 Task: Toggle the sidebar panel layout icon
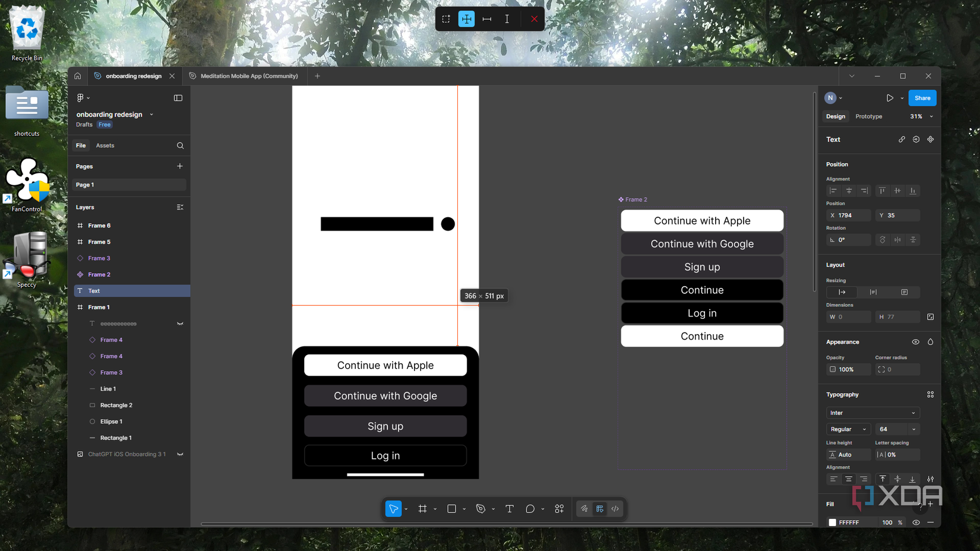pyautogui.click(x=178, y=98)
